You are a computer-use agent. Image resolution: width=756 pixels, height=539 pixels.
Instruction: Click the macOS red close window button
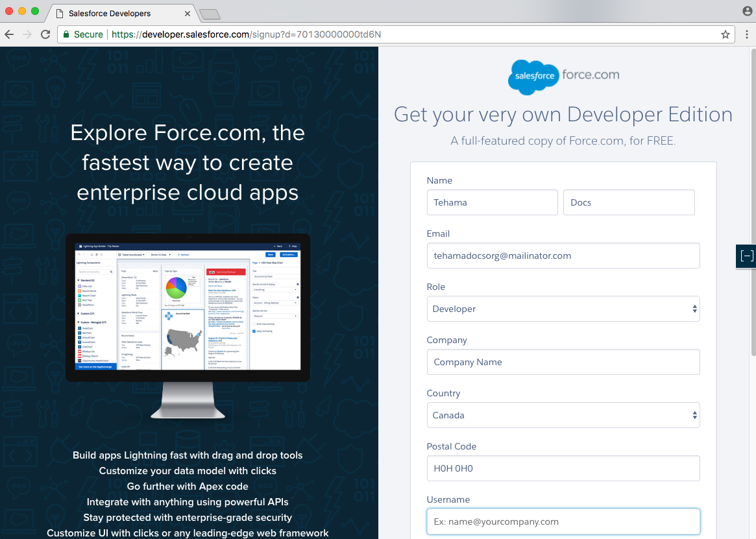[x=8, y=11]
